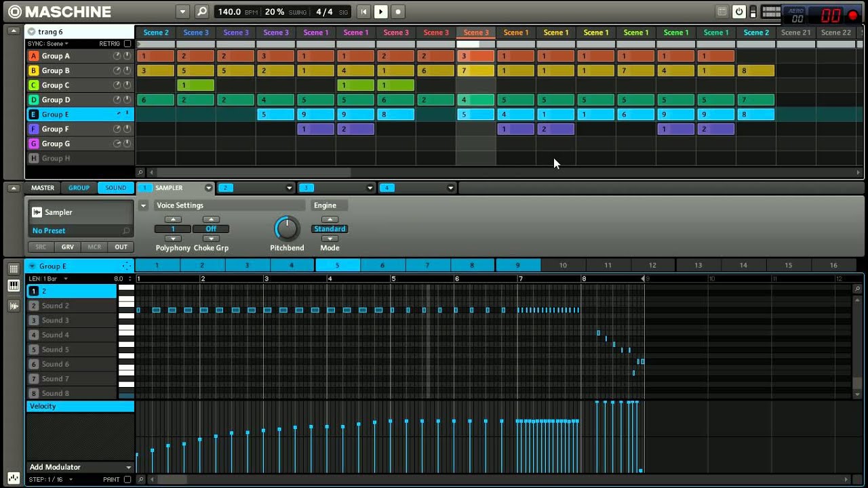This screenshot has width=868, height=488.
Task: Start playback with the Play button
Action: click(381, 12)
